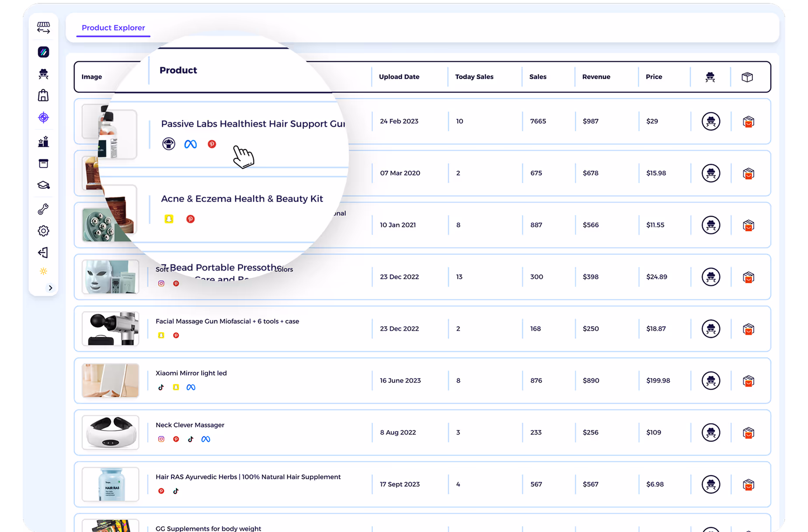Click Meta icon under Passive Labs product
The height and width of the screenshot is (532, 808).
tap(191, 144)
